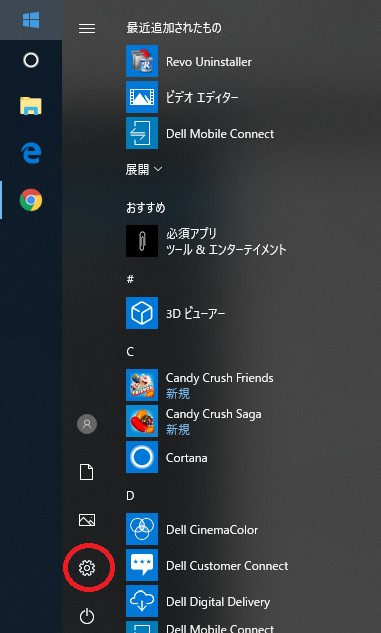Expand the 展開 recently added list
This screenshot has height=633, width=381.
coord(144,170)
